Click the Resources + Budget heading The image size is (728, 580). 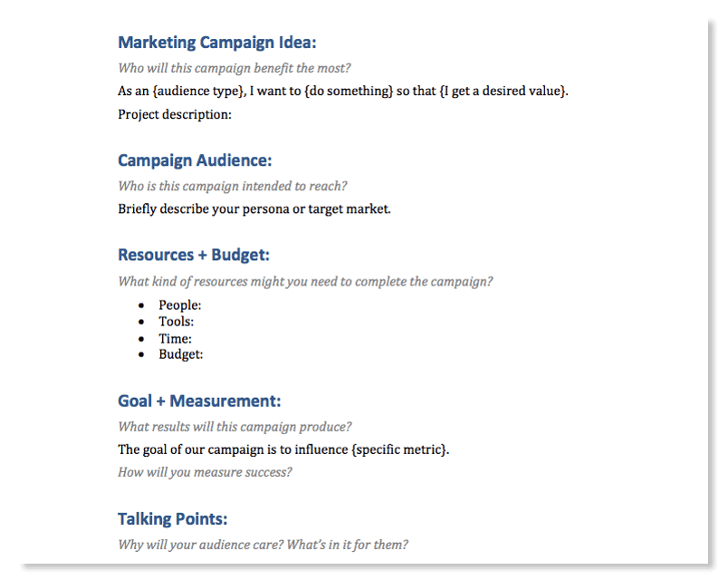[194, 256]
